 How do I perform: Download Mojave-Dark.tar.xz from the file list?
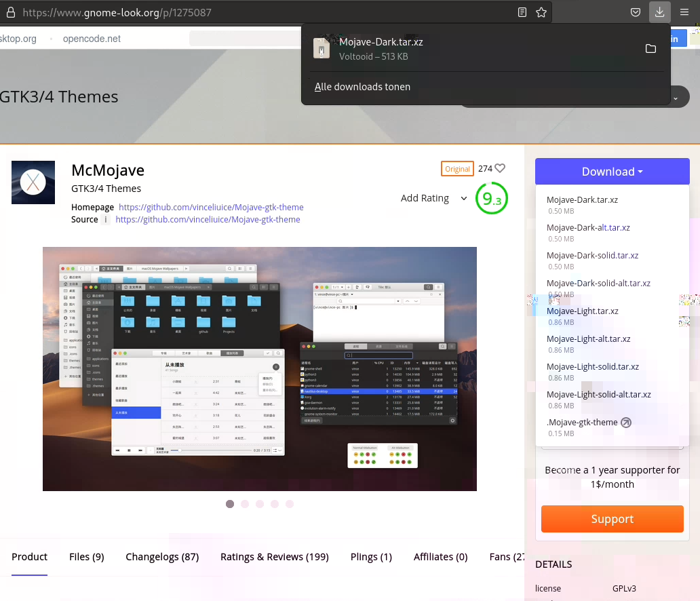582,200
